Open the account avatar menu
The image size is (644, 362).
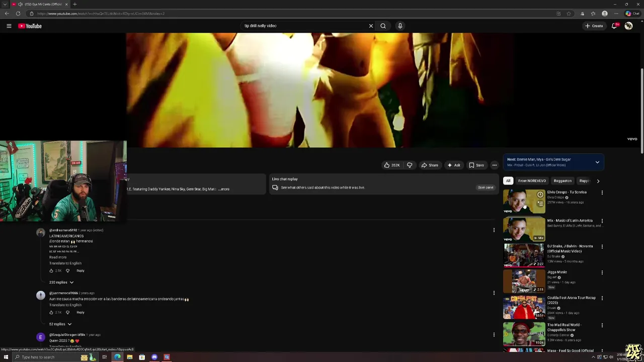coord(628,26)
